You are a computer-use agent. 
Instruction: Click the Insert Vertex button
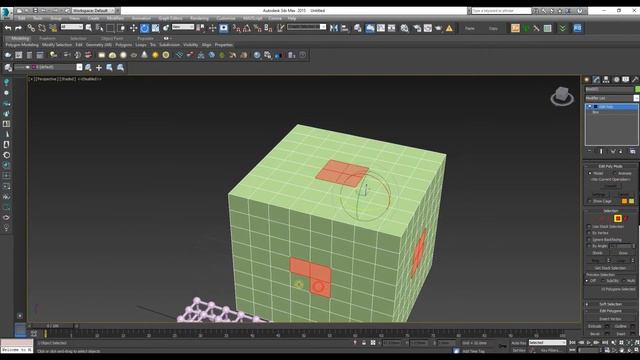click(610, 319)
